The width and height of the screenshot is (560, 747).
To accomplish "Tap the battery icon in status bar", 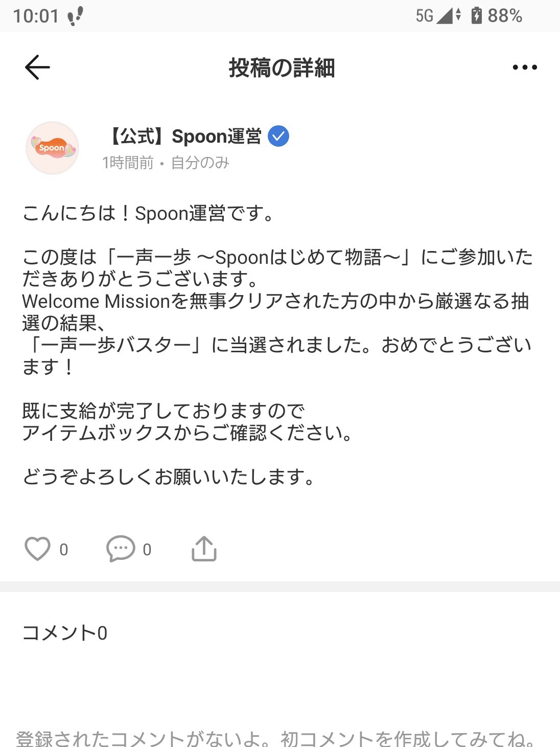I will pos(476,15).
